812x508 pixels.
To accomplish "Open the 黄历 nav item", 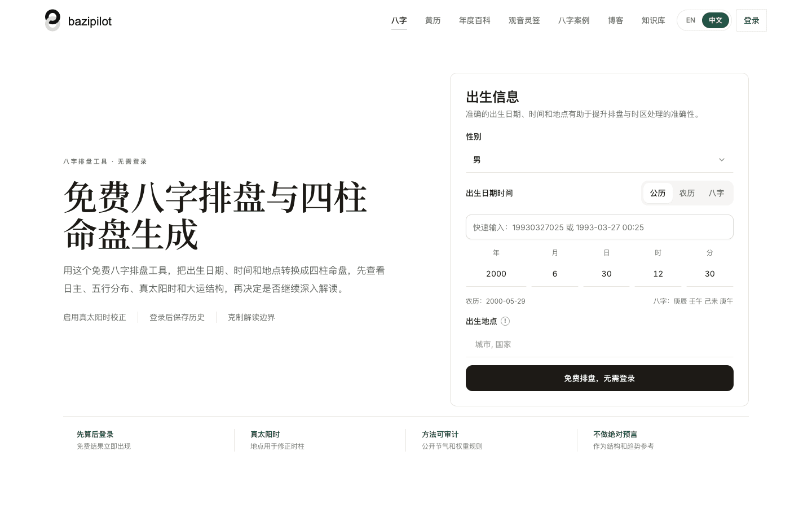I will click(433, 20).
